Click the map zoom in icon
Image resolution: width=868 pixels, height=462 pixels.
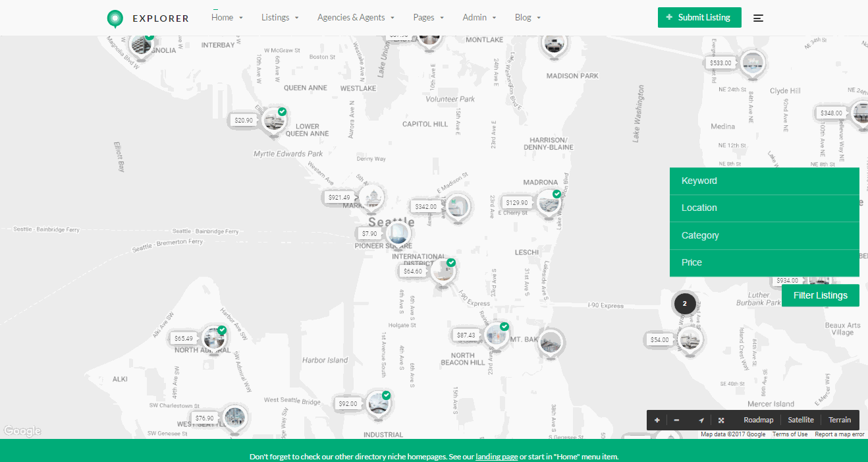[657, 420]
